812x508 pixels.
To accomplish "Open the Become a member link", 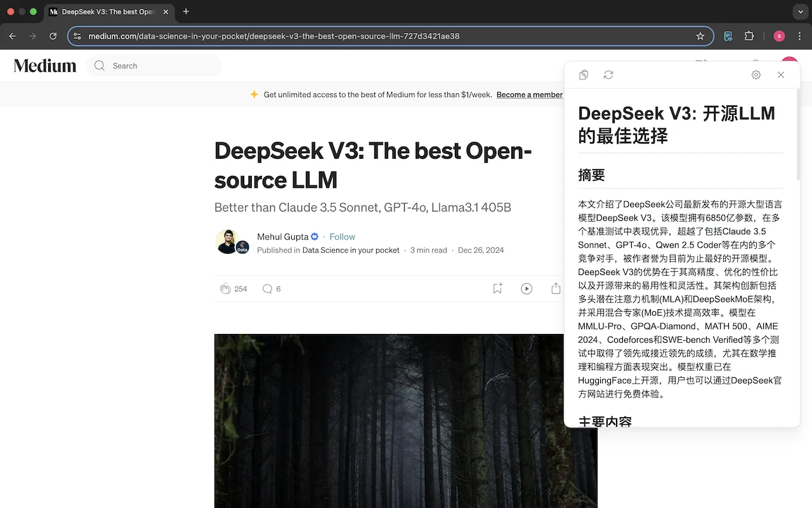I will [530, 95].
